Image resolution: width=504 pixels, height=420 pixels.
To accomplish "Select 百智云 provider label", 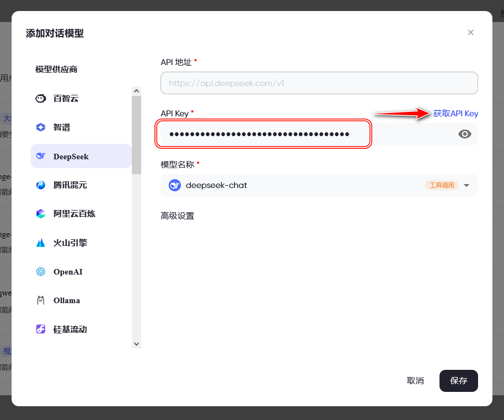I will 66,98.
